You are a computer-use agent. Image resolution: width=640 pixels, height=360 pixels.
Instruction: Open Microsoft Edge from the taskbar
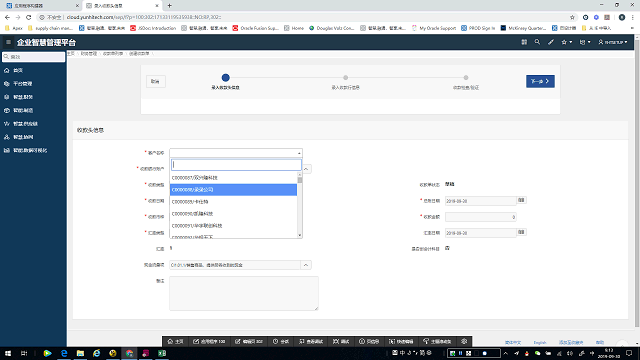tap(64, 353)
